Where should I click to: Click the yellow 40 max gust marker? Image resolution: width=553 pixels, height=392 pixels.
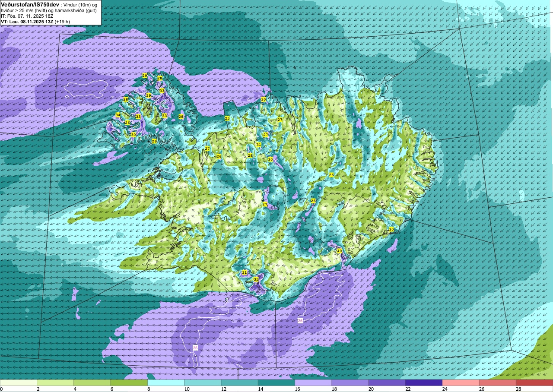click(340, 251)
